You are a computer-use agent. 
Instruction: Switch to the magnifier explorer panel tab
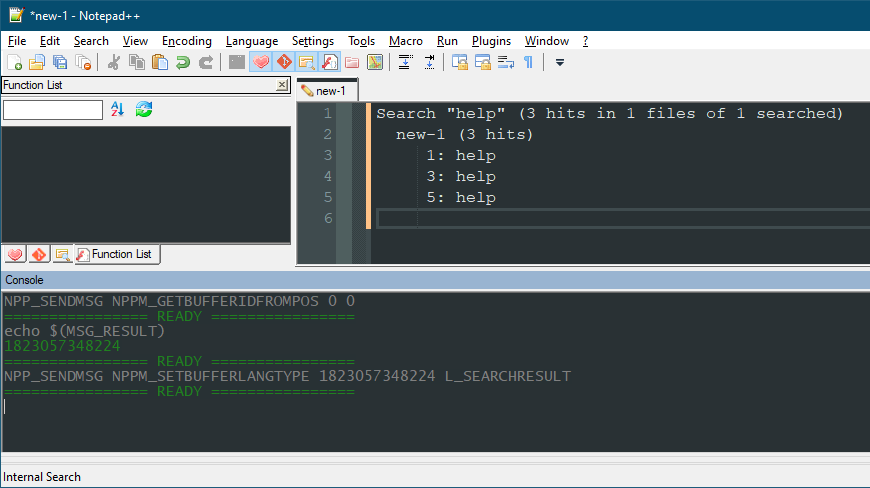click(62, 254)
